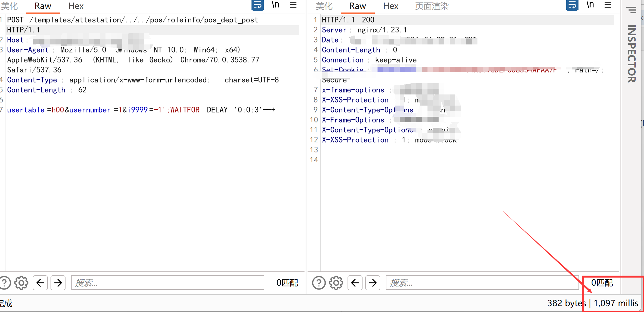
Task: Go to next match in request search
Action: (x=58, y=283)
